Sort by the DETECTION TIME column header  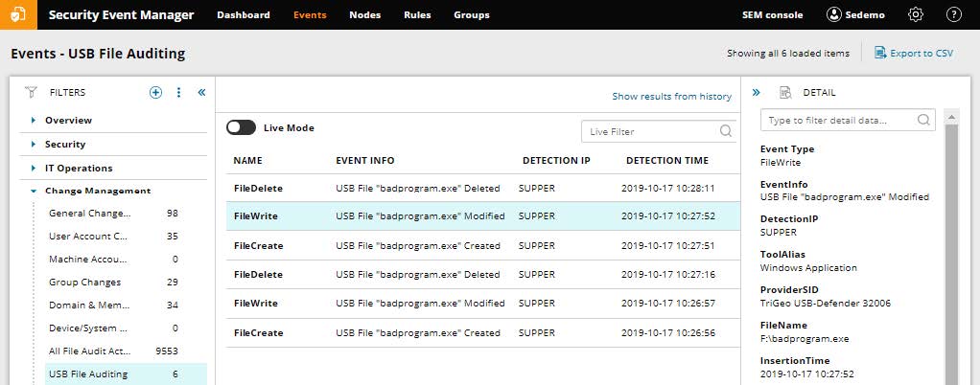667,160
